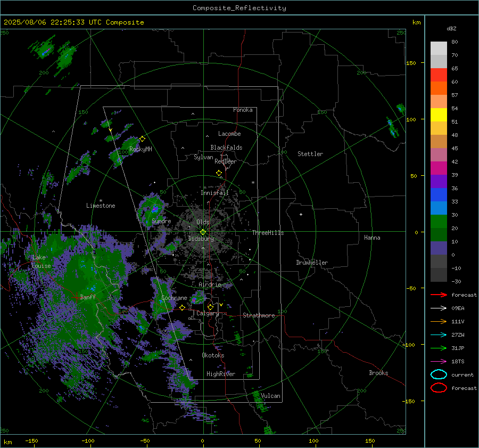The width and height of the screenshot is (479, 448).
Task: Click the yellow diamond marker above Calgary
Action: pyautogui.click(x=210, y=307)
